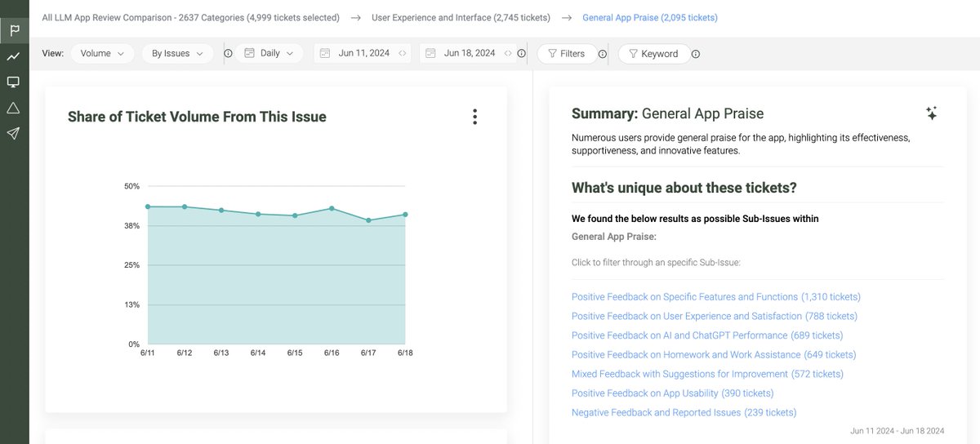Open three-dot menu on ticket volume chart
Screen dimensions: 980x444
pyautogui.click(x=474, y=117)
